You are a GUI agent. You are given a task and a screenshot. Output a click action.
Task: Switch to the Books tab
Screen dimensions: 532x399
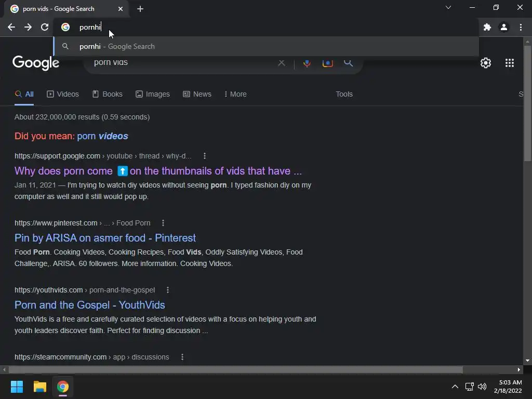click(107, 95)
